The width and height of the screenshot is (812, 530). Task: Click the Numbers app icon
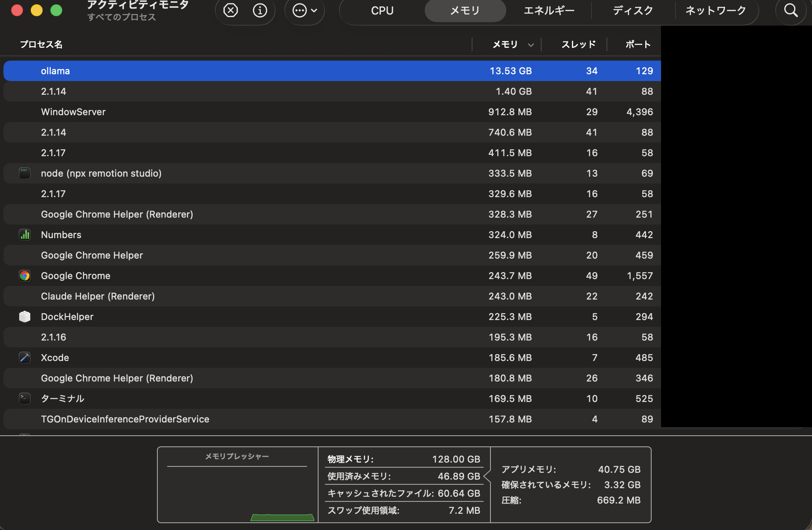(x=24, y=235)
